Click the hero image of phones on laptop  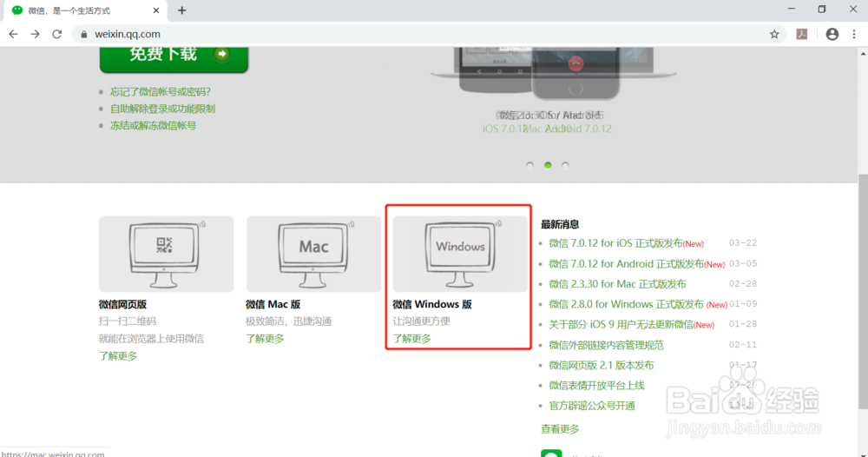[x=554, y=74]
